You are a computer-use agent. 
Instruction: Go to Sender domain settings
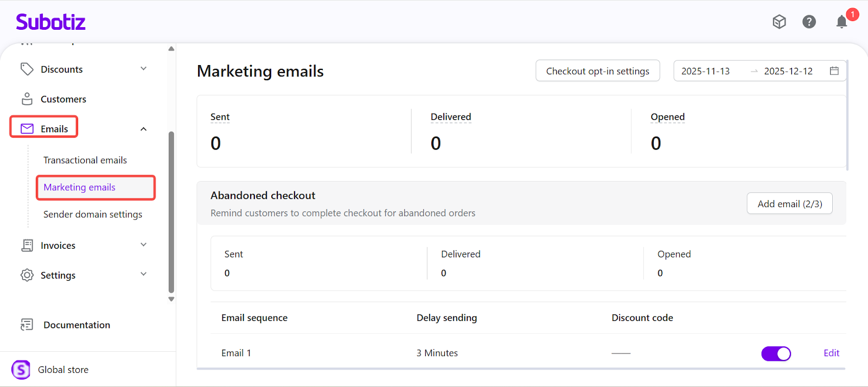[x=93, y=214]
